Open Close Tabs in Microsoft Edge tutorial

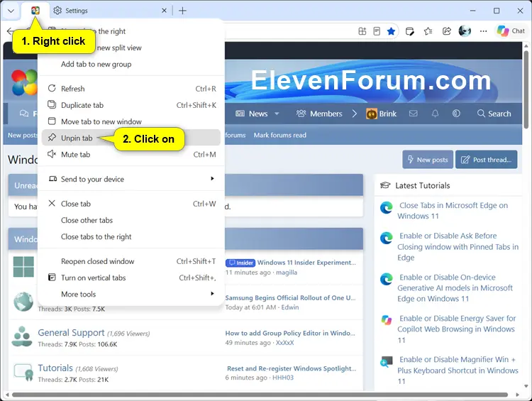point(453,211)
